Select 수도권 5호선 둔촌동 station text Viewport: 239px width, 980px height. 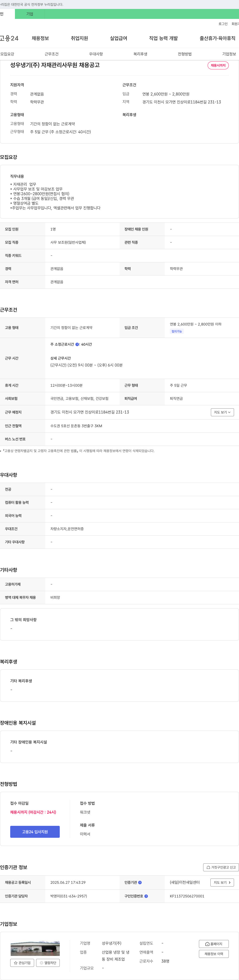(76, 426)
